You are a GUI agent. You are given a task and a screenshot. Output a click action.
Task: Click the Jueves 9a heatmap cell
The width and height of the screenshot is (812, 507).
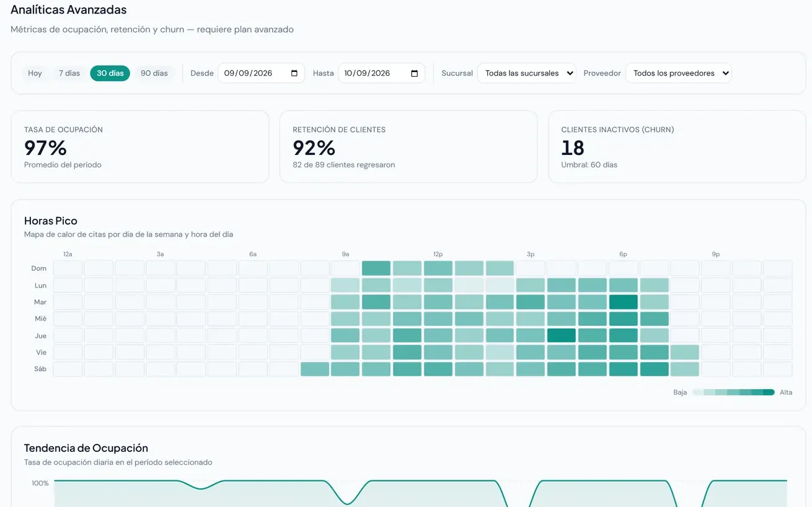345,335
